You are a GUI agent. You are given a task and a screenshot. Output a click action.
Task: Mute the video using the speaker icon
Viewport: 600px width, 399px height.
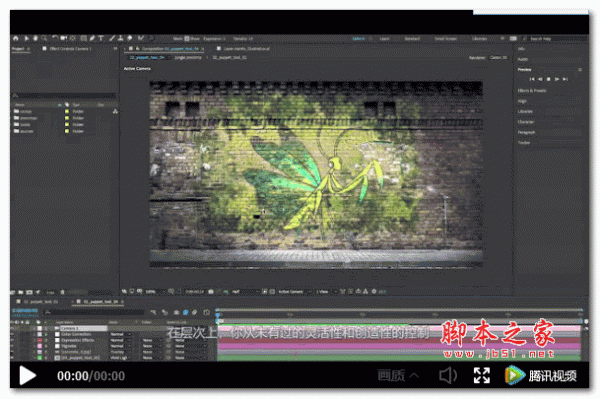tap(448, 376)
